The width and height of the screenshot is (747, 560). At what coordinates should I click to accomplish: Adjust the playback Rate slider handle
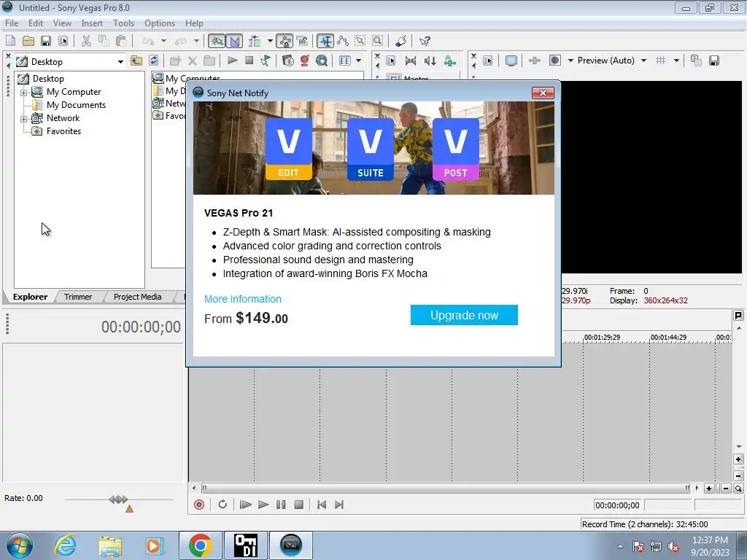click(x=119, y=499)
